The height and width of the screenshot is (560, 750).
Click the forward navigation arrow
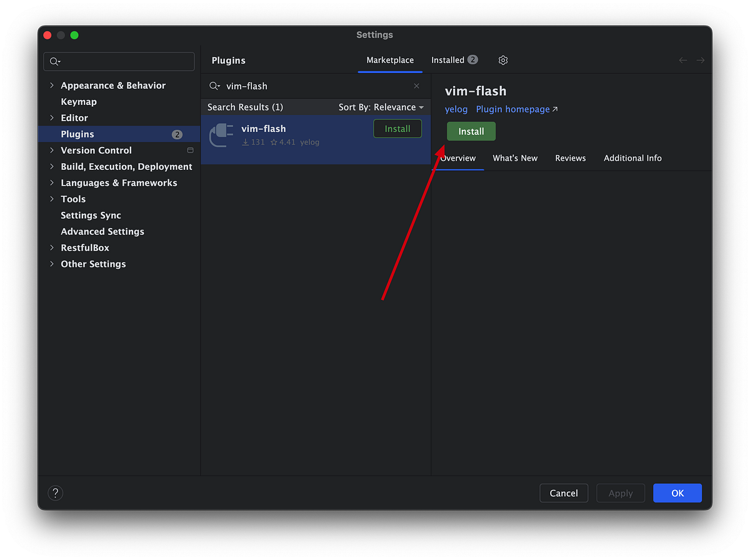[700, 60]
